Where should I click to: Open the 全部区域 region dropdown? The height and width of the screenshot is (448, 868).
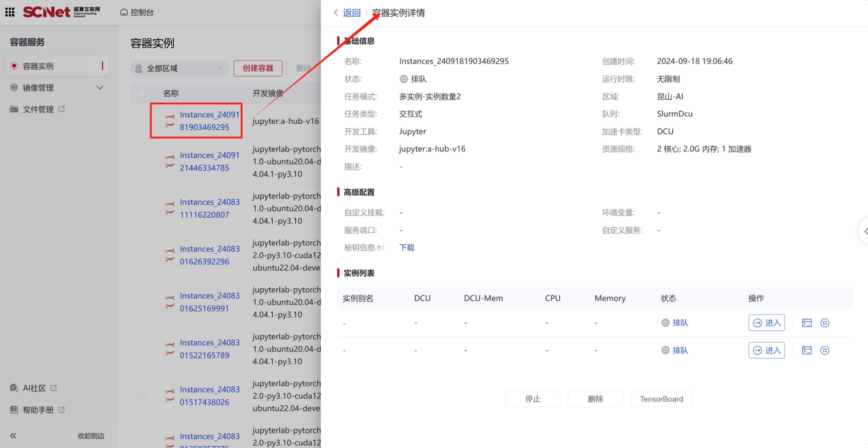180,68
